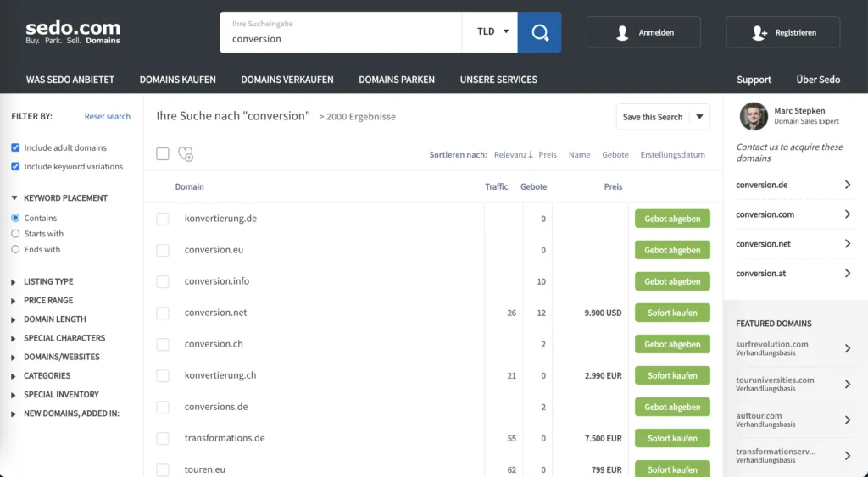Viewport: 868px width, 477px height.
Task: Open conversion.de arrow in sidebar
Action: tap(848, 185)
